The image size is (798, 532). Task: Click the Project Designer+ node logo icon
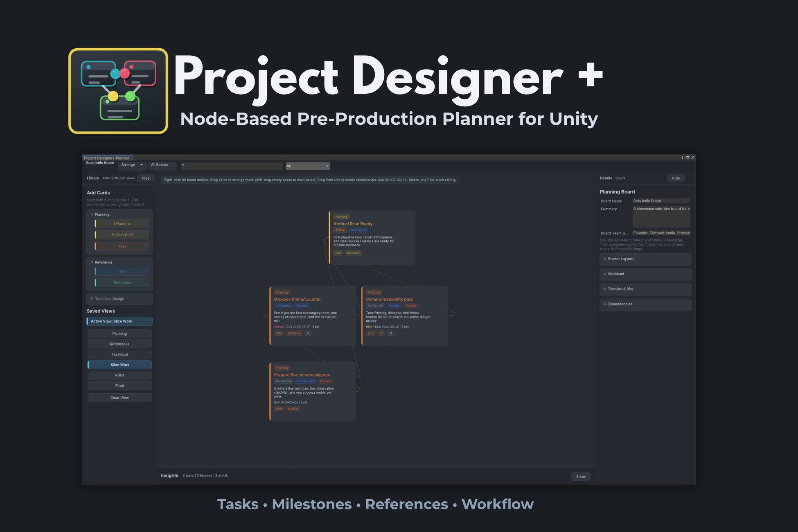pyautogui.click(x=118, y=91)
